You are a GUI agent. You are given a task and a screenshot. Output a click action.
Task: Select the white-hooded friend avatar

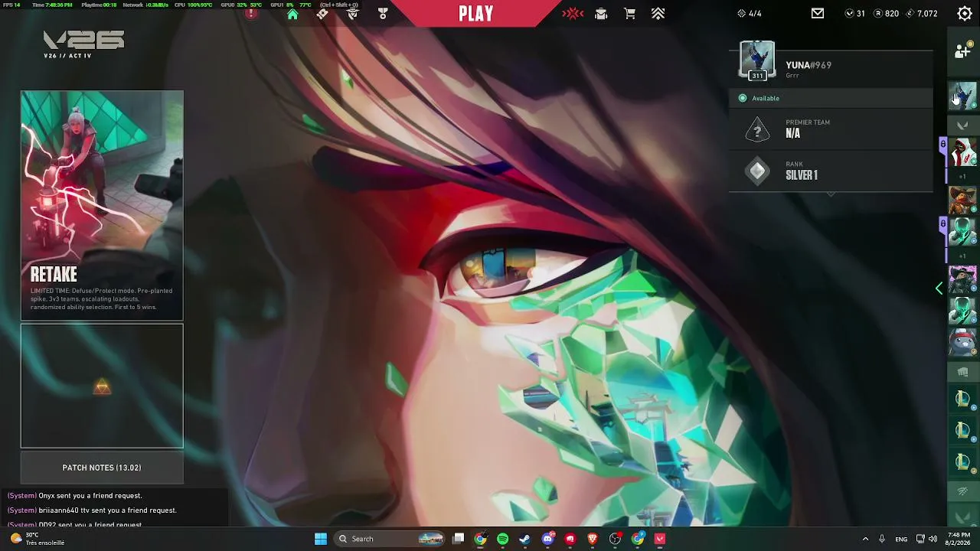click(963, 153)
